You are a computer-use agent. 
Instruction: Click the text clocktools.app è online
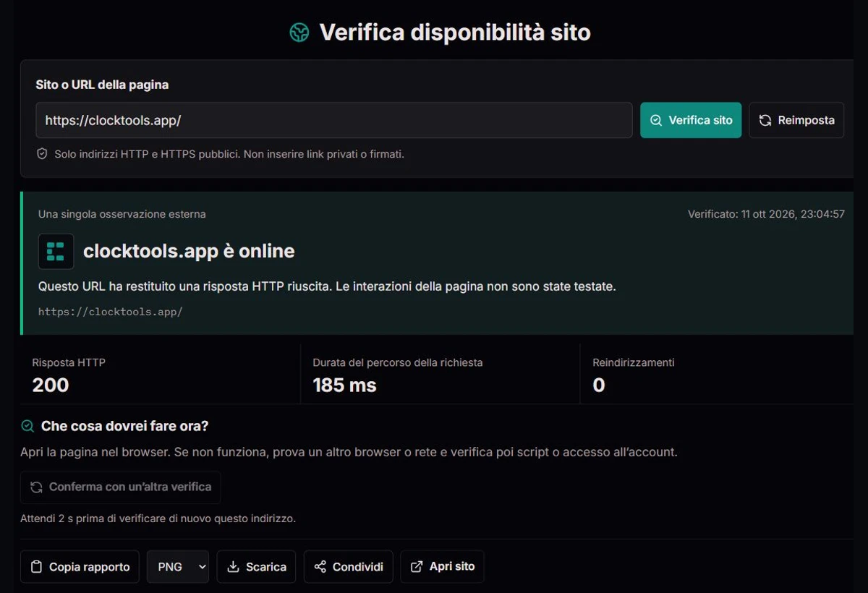click(x=189, y=252)
